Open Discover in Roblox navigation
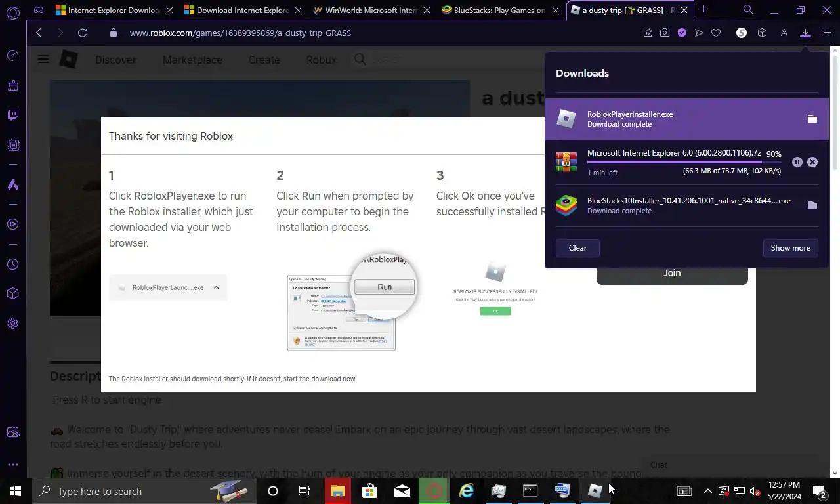The width and height of the screenshot is (840, 504). pyautogui.click(x=115, y=60)
